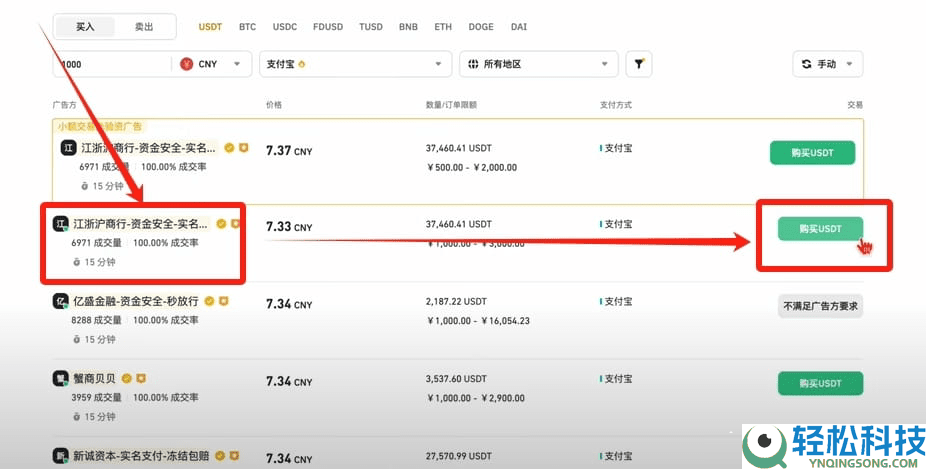Click 支付宝 payment tag in 亿盛金融 row
926x469 pixels.
[616, 301]
